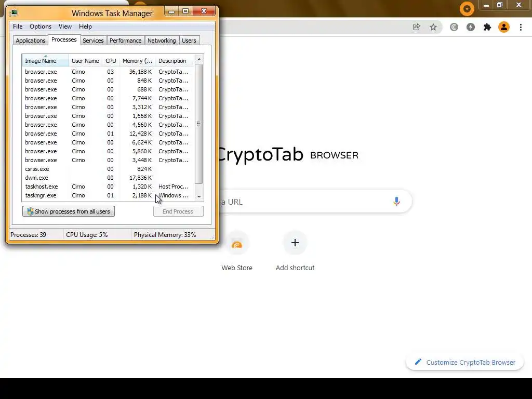Sort processes by User Name column

click(x=86, y=61)
